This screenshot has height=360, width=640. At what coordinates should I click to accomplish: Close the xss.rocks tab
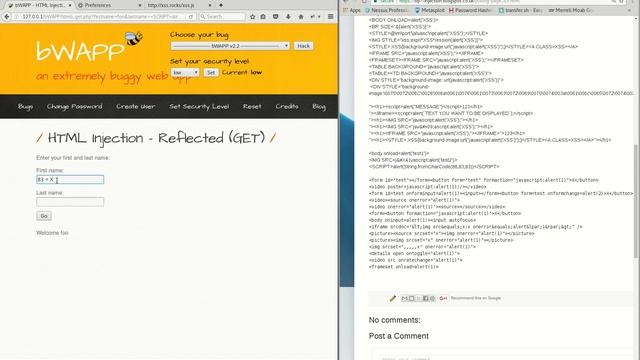[210, 5]
